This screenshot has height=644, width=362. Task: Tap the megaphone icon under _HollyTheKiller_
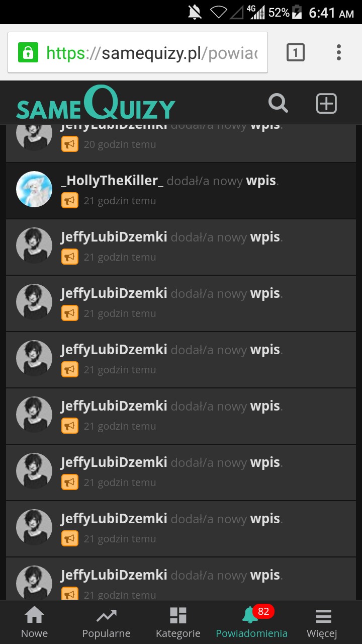coord(70,201)
